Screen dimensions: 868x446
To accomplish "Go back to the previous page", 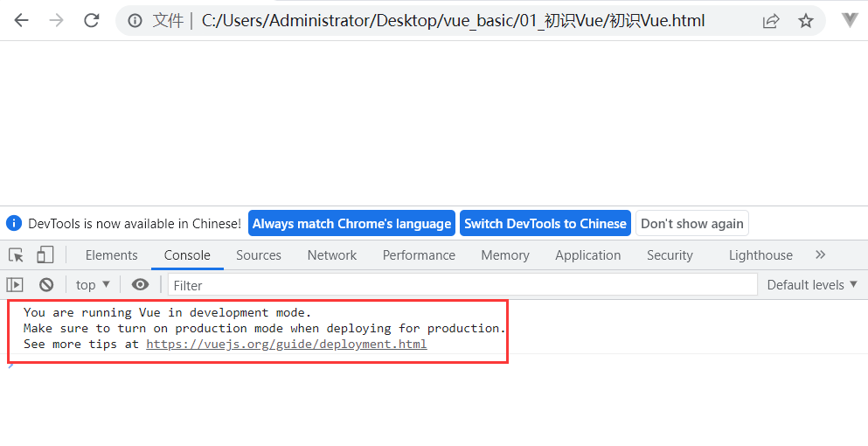I will click(21, 20).
